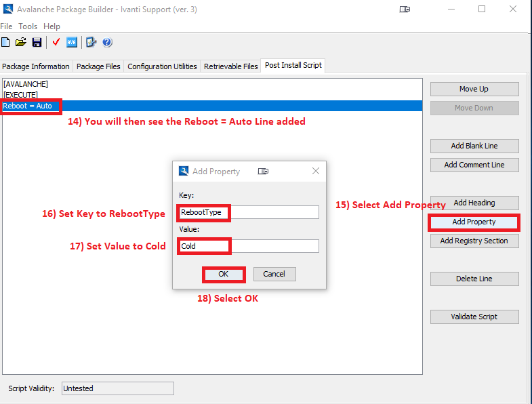Click the Value input field containing Cold
Screen dimensions: 532x404
(249, 246)
